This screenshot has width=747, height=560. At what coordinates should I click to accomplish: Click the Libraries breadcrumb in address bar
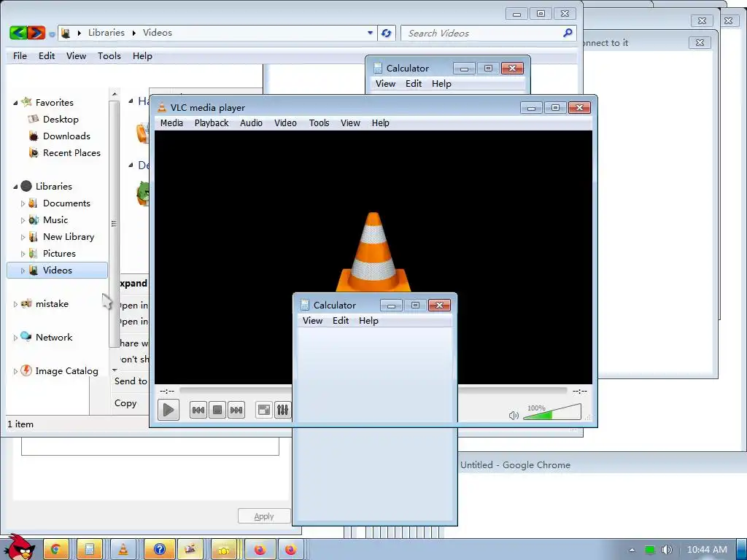[107, 33]
